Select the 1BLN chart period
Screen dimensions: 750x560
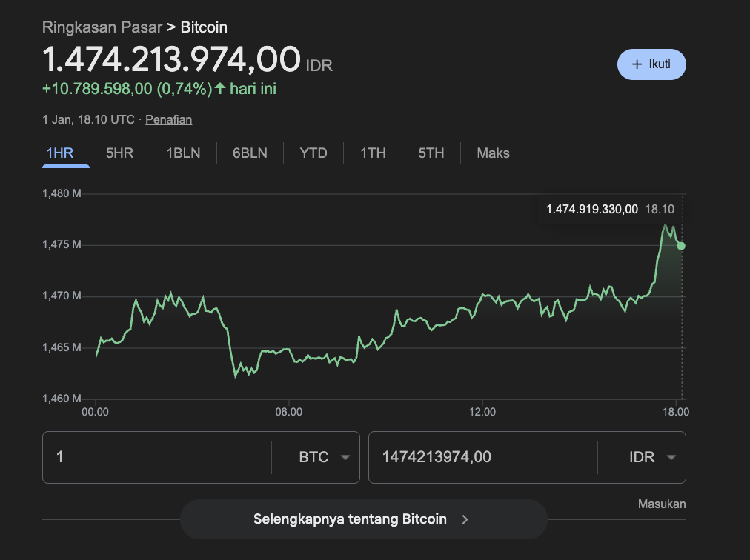(182, 153)
